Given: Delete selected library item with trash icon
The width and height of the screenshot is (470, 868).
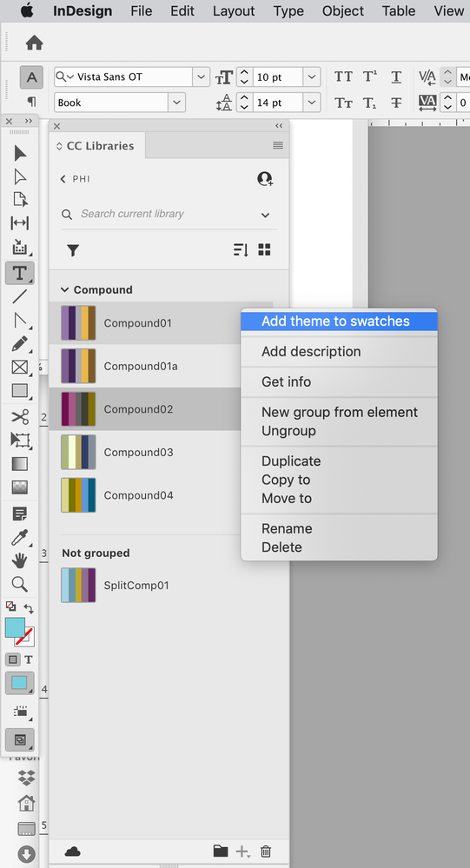Looking at the screenshot, I should click(266, 851).
